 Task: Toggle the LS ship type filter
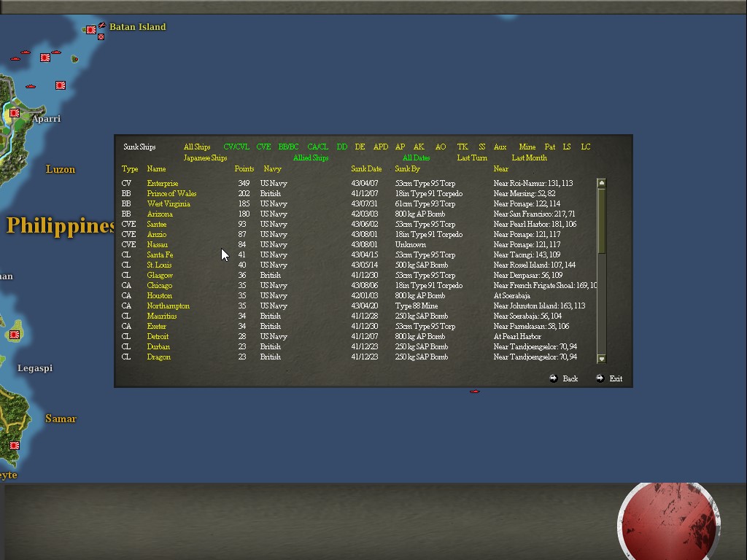click(566, 147)
